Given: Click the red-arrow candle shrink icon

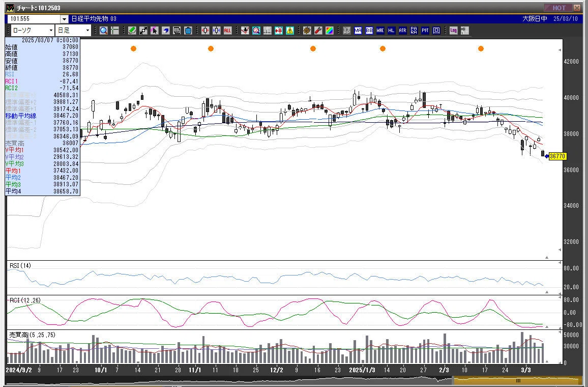Looking at the screenshot, I should coord(205,31).
